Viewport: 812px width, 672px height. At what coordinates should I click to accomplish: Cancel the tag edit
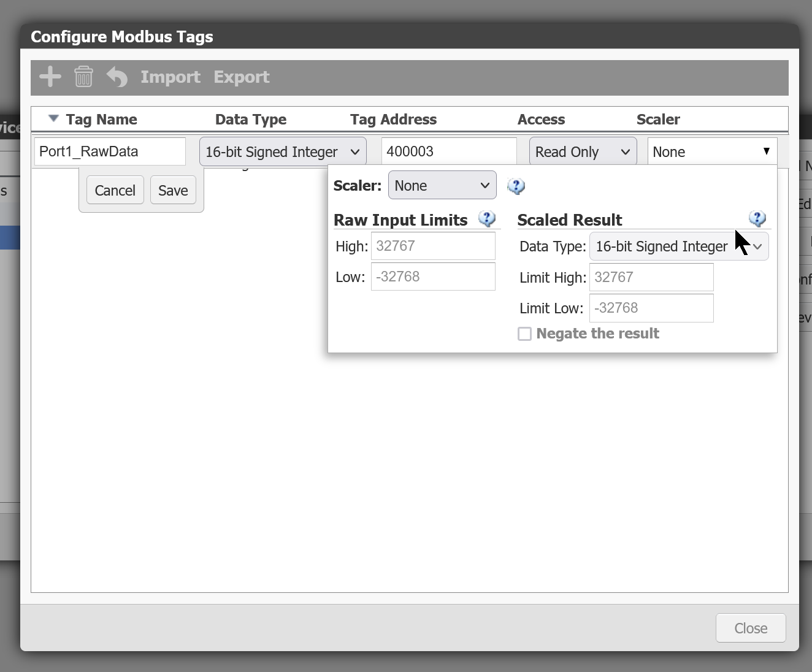coord(115,190)
